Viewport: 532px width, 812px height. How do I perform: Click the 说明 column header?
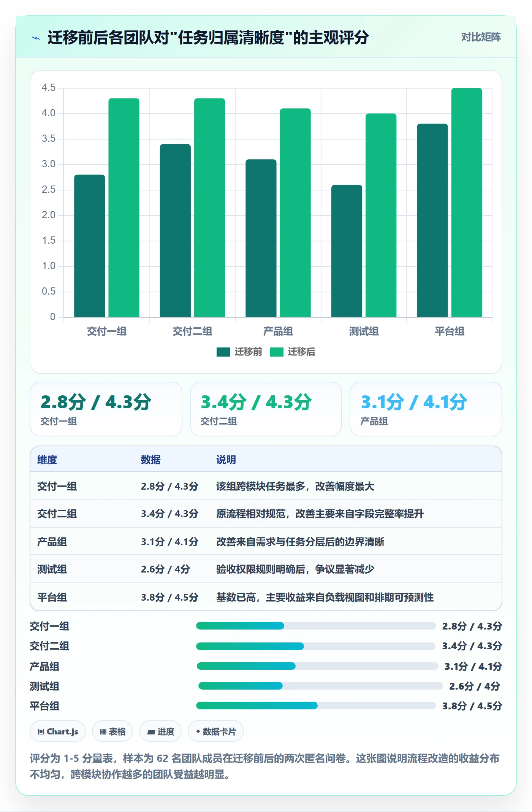226,460
